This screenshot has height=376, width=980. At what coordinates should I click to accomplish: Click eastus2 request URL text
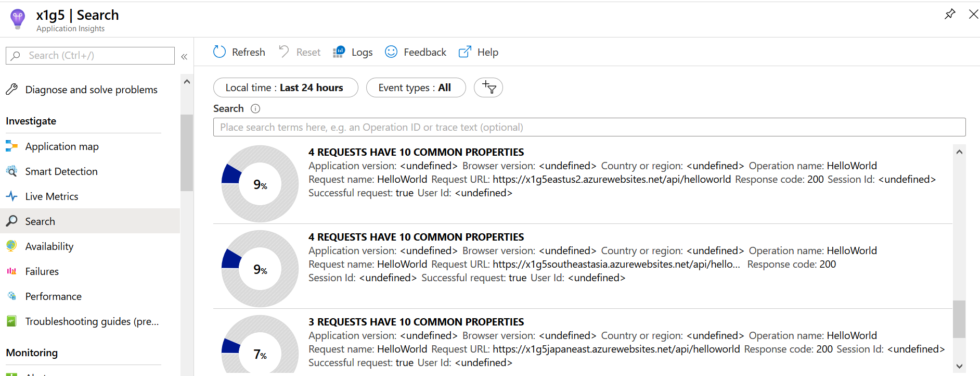[x=612, y=179]
